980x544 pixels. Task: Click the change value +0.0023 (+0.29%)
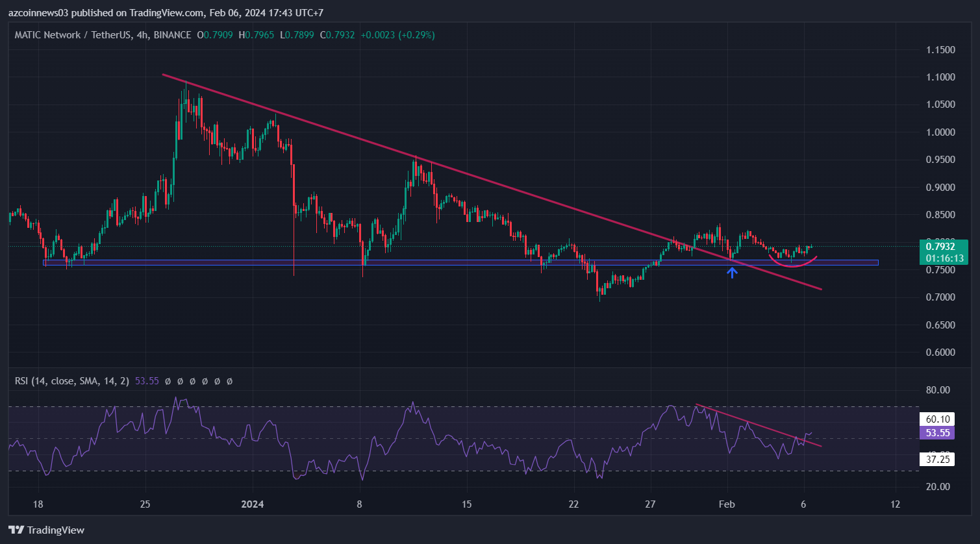[x=397, y=34]
